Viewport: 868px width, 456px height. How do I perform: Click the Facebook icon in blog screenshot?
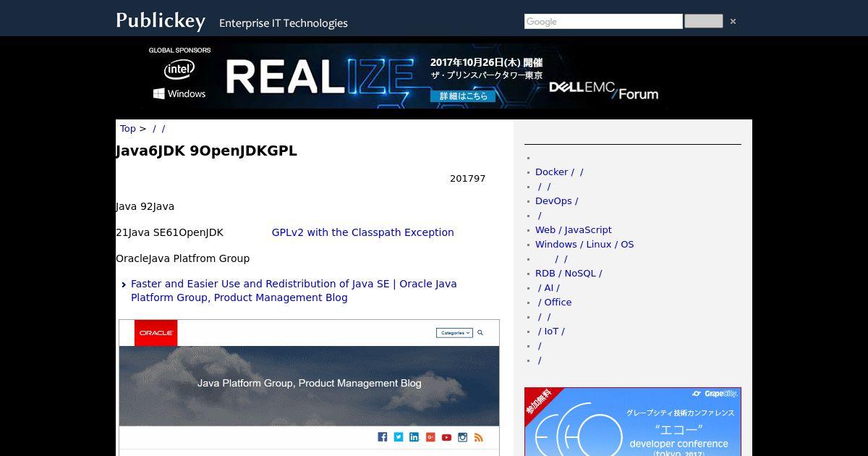click(383, 437)
